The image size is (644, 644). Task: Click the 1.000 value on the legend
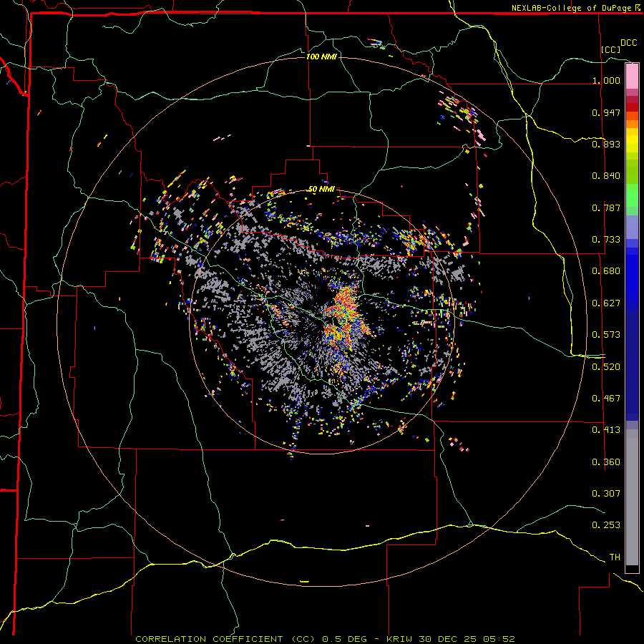606,80
